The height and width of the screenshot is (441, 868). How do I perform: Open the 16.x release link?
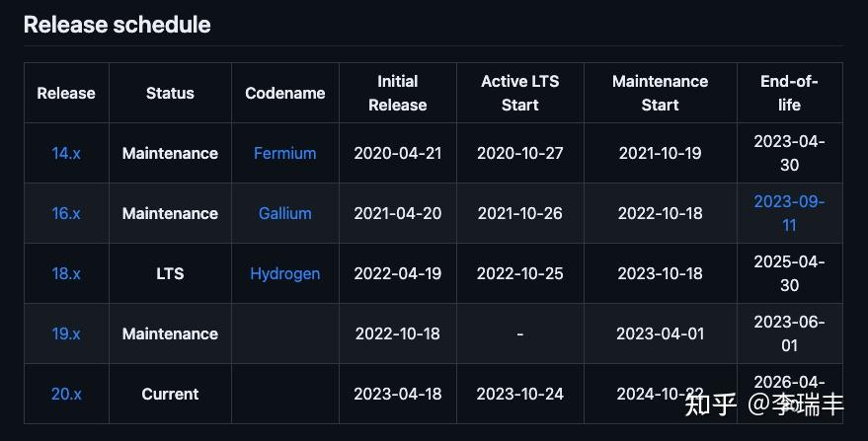pos(66,213)
